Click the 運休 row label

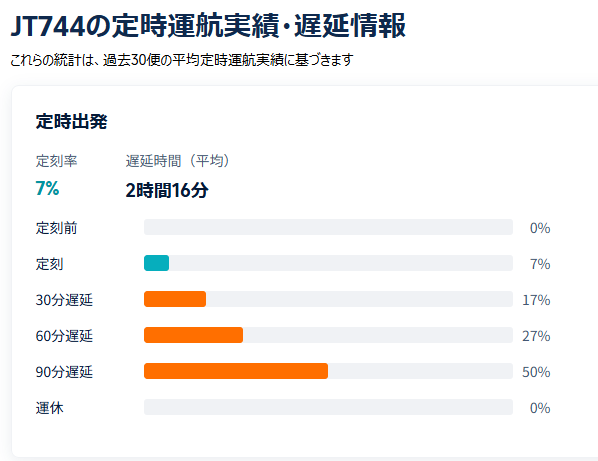49,408
